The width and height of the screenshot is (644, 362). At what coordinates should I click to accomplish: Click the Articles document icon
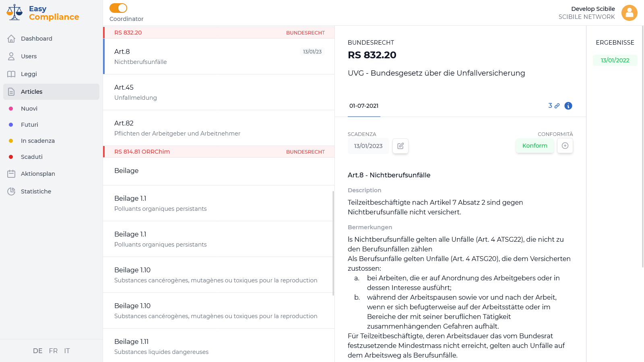(11, 92)
